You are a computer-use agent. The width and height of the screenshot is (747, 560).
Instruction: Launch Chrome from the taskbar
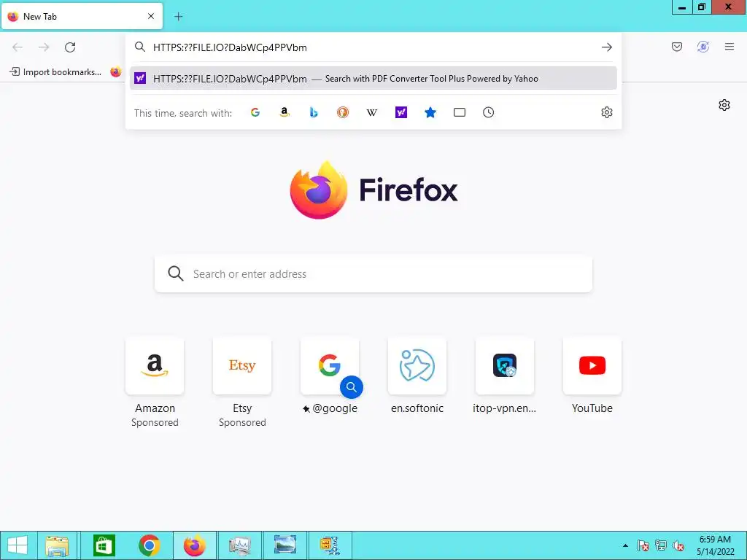click(x=149, y=545)
